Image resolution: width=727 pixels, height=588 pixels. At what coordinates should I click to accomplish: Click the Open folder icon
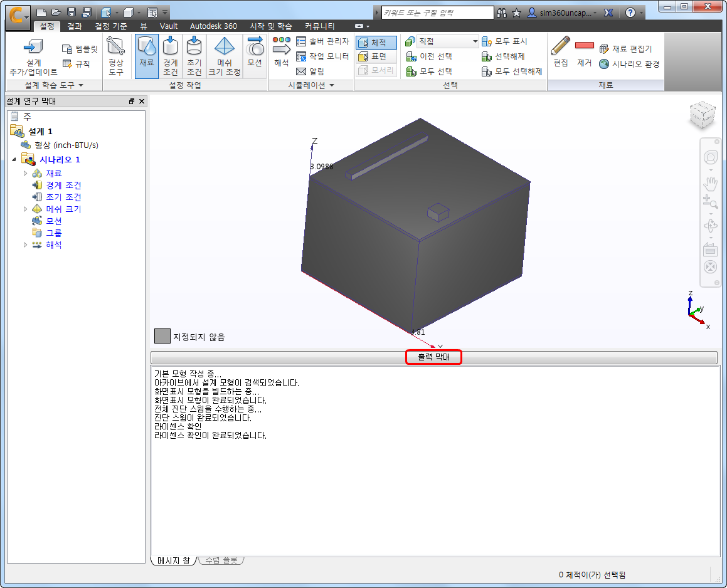coord(56,13)
